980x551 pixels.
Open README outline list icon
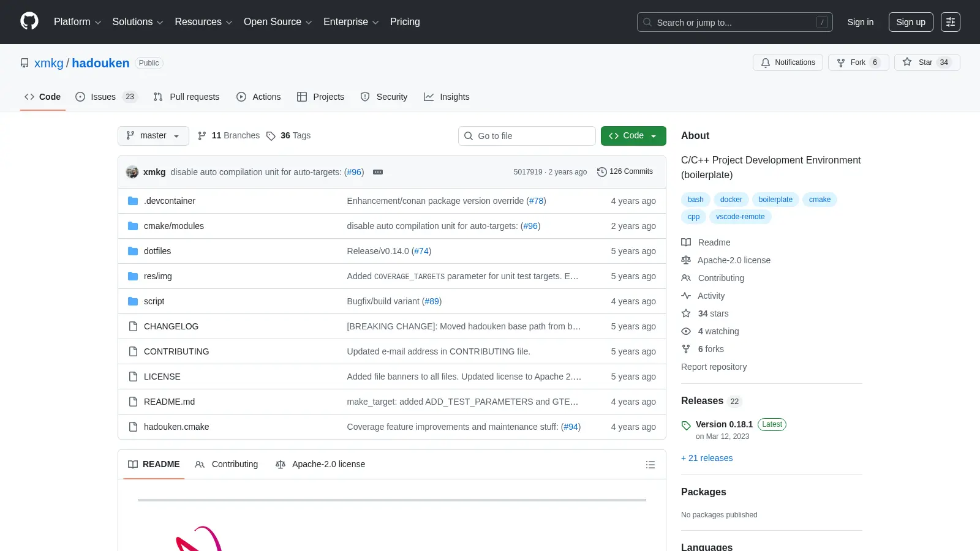(x=650, y=465)
